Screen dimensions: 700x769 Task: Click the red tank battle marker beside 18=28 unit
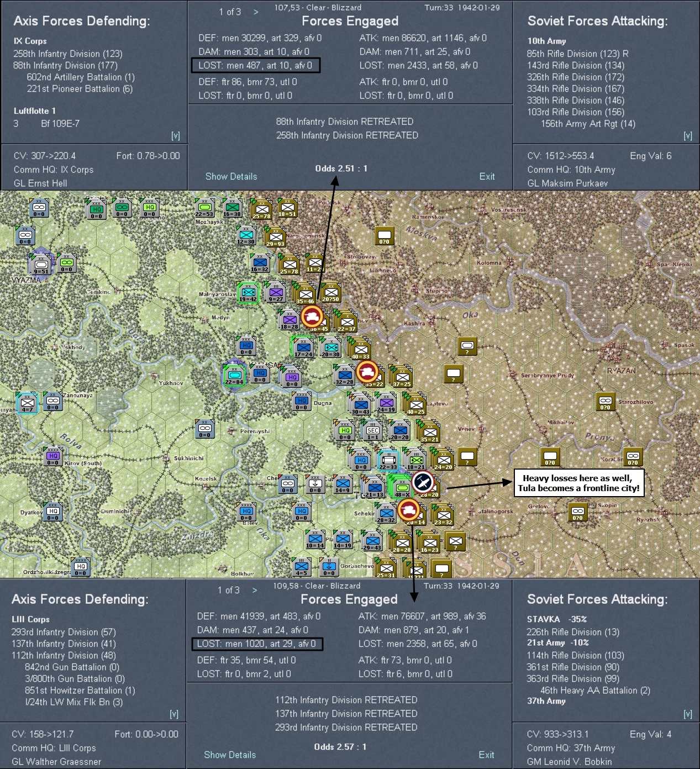tap(312, 317)
